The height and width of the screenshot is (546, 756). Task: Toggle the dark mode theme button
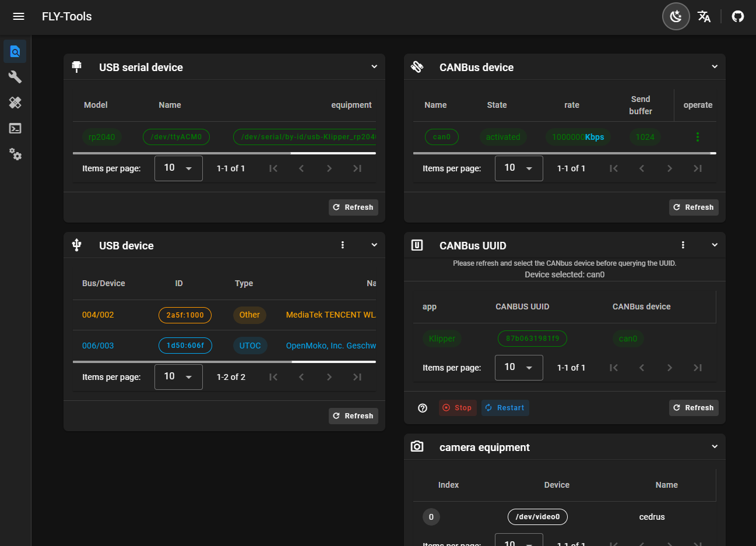click(676, 16)
